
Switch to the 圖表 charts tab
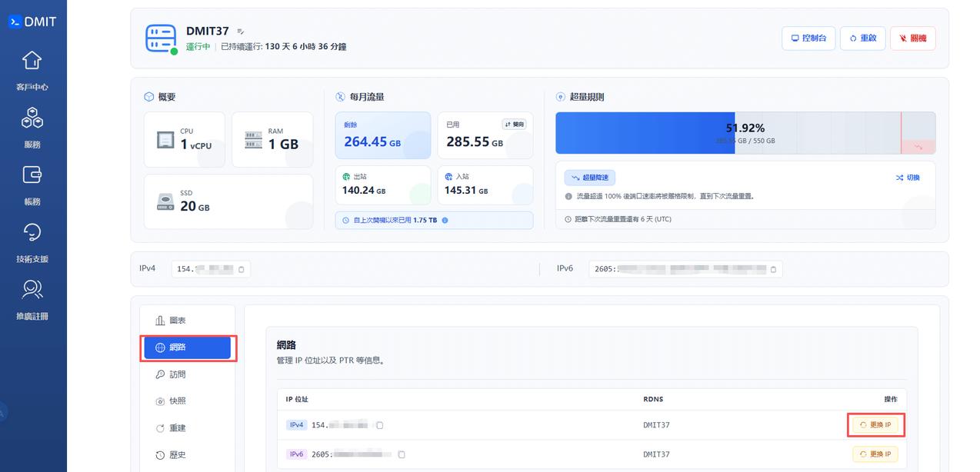tap(174, 321)
